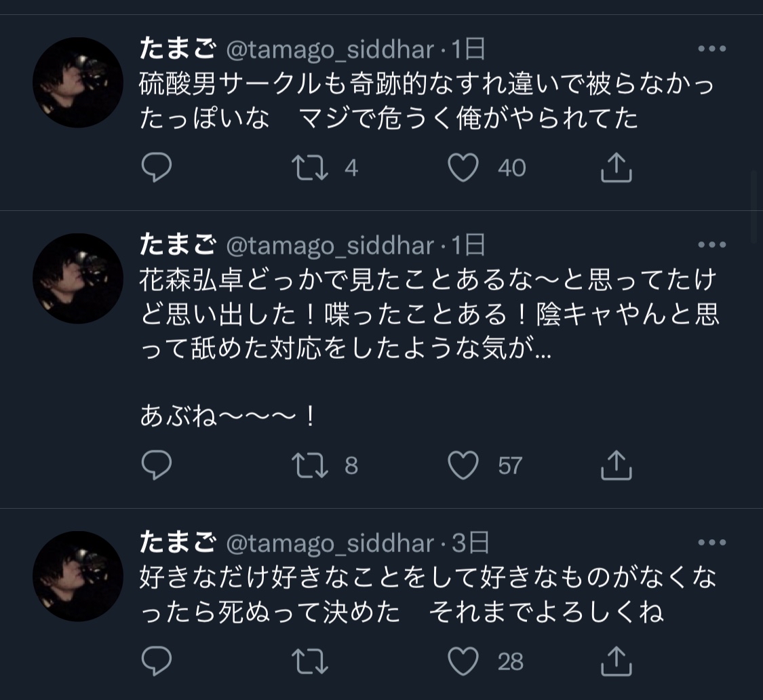The width and height of the screenshot is (763, 700).
Task: Like the tweet with 28 likes
Action: coord(464,661)
